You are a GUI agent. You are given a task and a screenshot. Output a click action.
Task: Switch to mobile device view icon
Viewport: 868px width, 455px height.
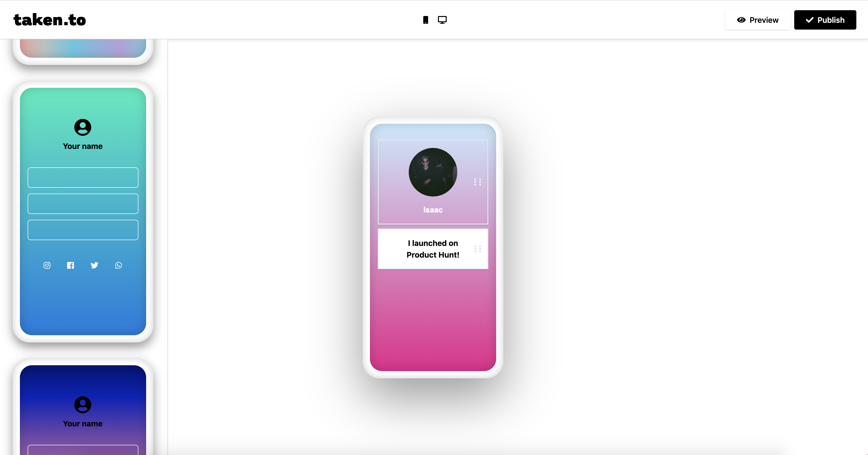(426, 20)
